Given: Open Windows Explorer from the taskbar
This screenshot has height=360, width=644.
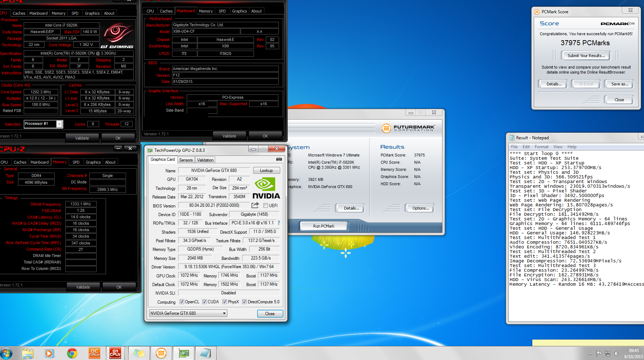Looking at the screenshot, I should tap(28, 354).
